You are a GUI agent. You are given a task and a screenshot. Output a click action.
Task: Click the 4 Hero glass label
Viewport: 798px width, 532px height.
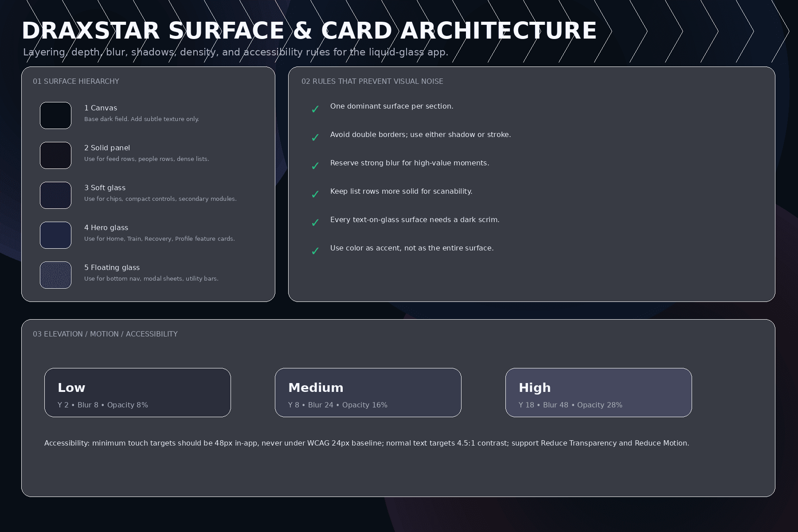click(106, 228)
